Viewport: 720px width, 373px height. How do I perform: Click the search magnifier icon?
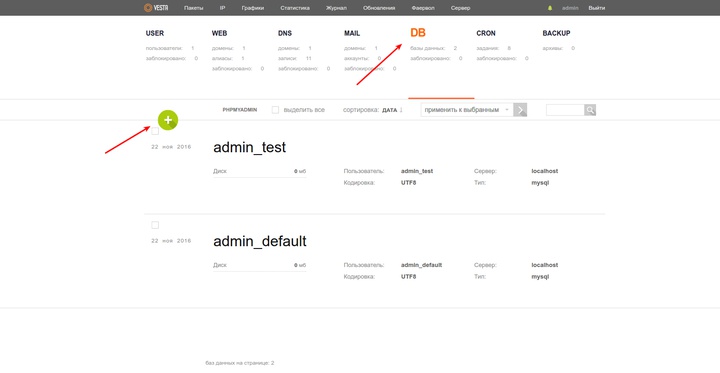pyautogui.click(x=590, y=110)
